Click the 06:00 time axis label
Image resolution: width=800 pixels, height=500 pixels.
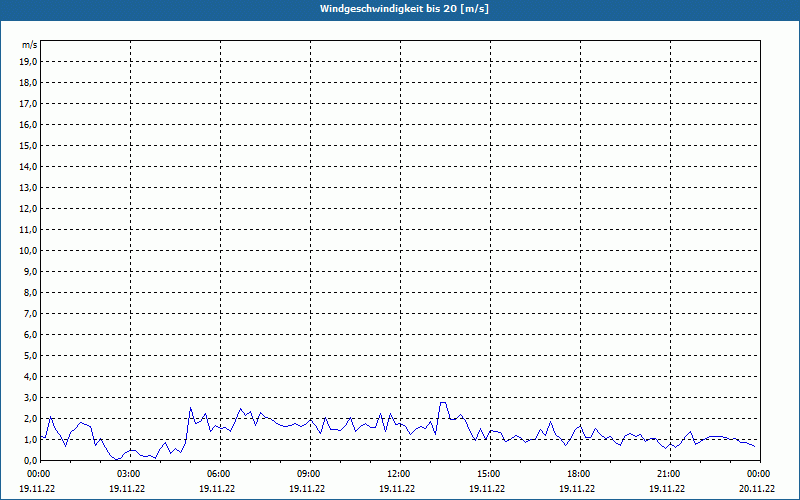tap(218, 474)
